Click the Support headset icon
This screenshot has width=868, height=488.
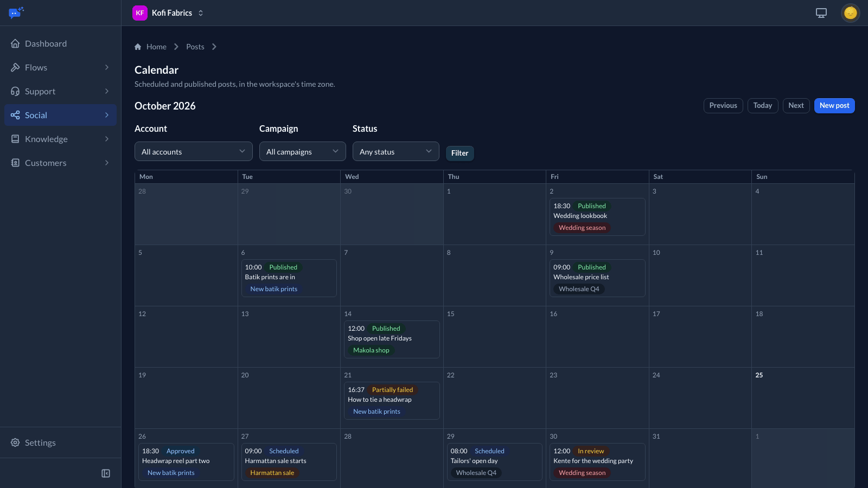tap(15, 91)
